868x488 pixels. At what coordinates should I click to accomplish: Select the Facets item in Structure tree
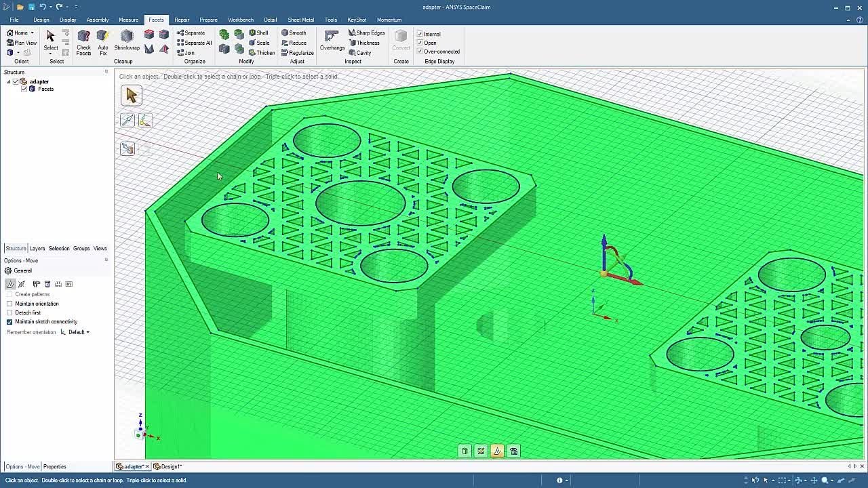click(x=45, y=89)
